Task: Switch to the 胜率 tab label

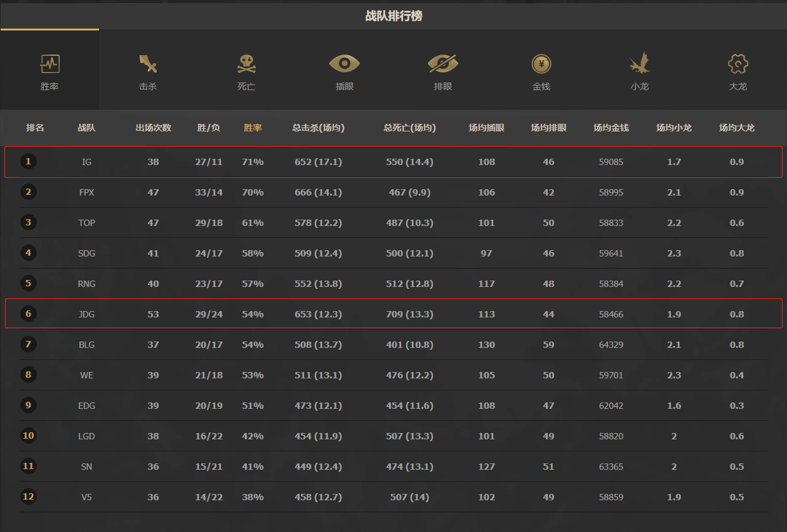Action: pos(50,86)
